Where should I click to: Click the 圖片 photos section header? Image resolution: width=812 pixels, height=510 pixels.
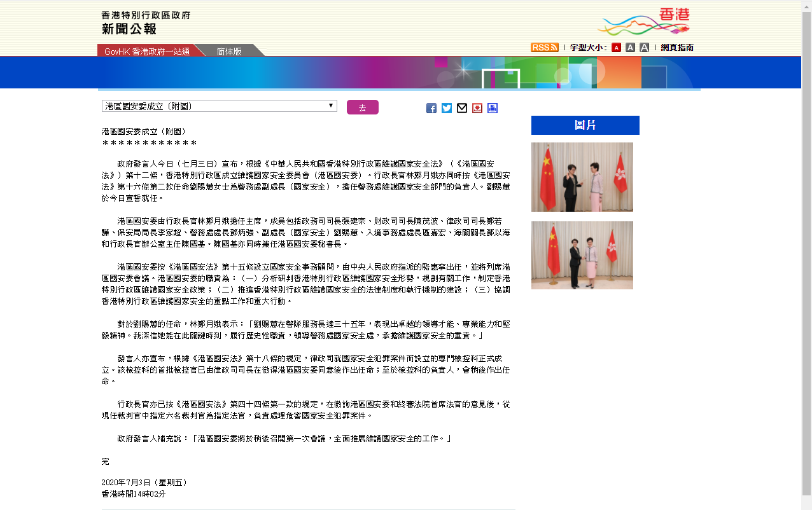click(x=585, y=125)
